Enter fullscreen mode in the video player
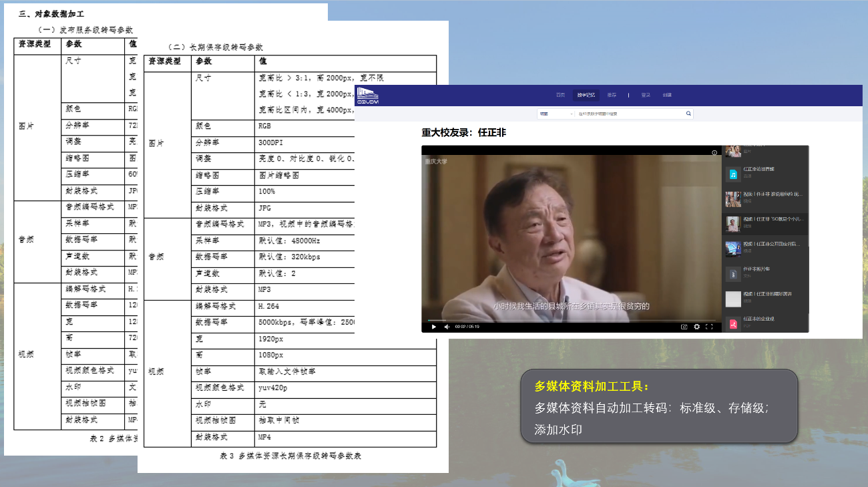Image resolution: width=868 pixels, height=487 pixels. [709, 327]
